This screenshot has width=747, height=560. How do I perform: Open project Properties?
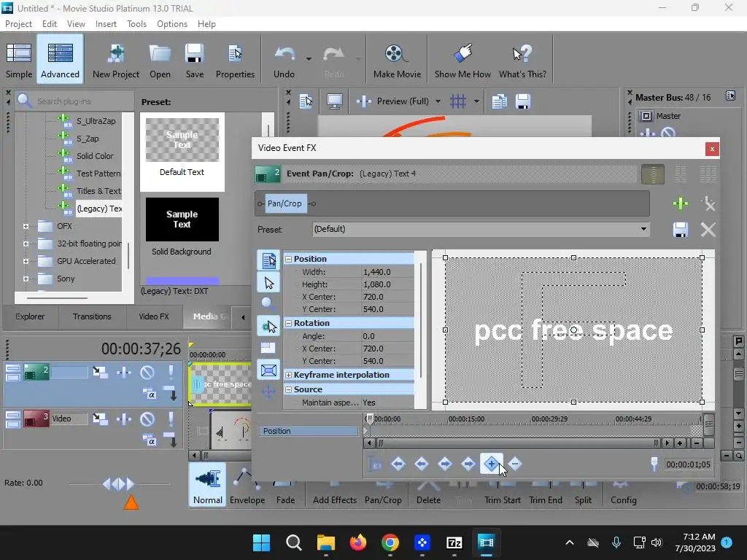pos(235,61)
